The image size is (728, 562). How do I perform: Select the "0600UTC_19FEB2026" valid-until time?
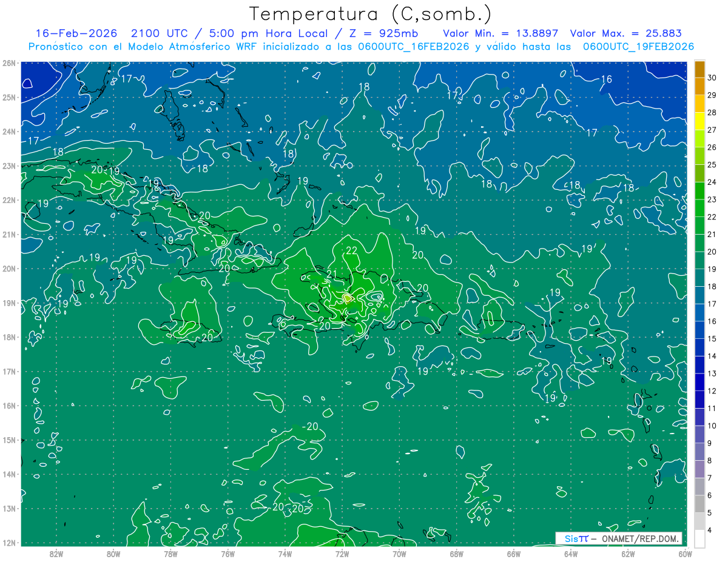[638, 47]
